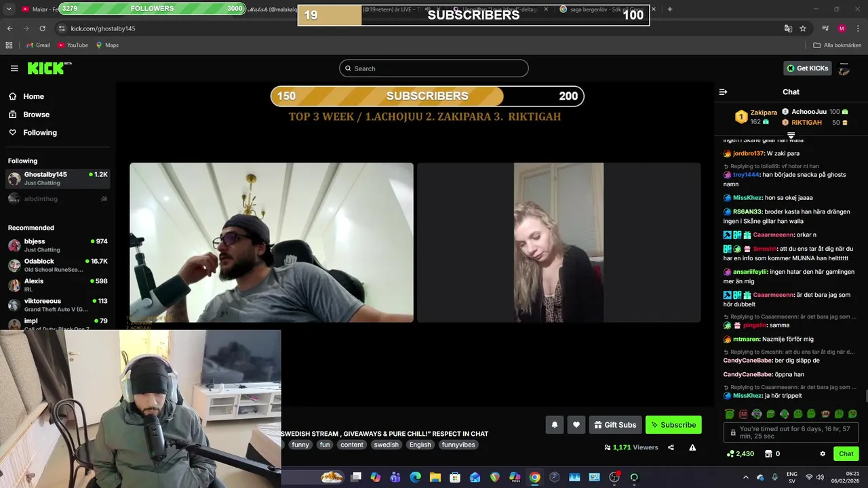Viewport: 868px width, 488px height.
Task: Open recommended channel Odablock
Action: [x=58, y=265]
